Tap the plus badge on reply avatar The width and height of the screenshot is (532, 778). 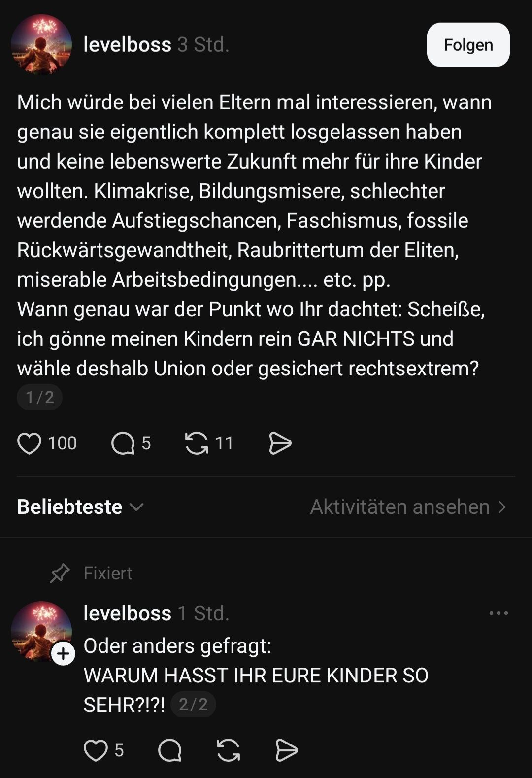64,654
